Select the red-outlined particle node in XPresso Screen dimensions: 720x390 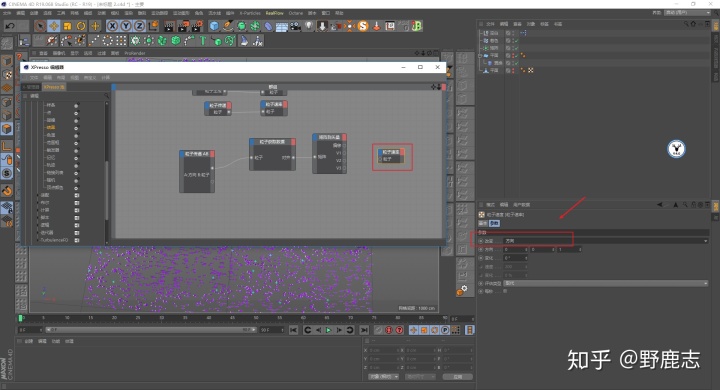[391, 156]
